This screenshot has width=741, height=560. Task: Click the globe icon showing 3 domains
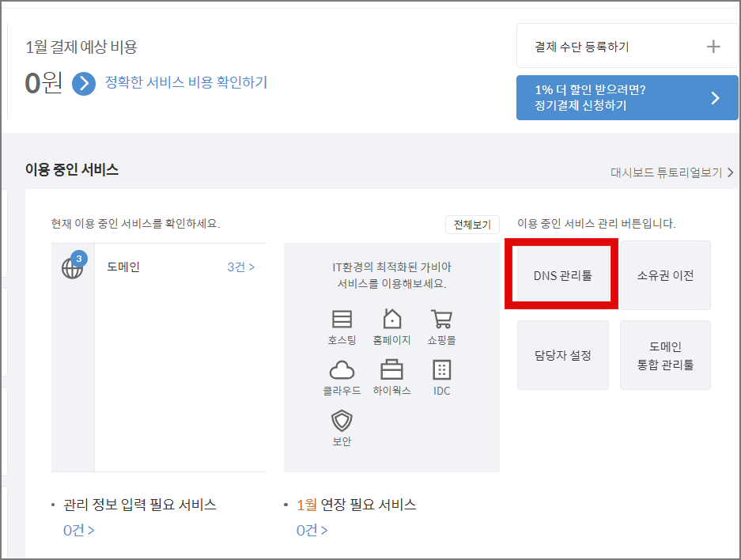(73, 267)
